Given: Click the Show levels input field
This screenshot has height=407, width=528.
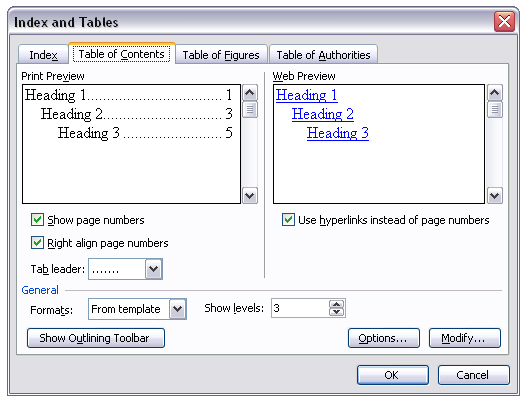Looking at the screenshot, I should click(x=300, y=308).
